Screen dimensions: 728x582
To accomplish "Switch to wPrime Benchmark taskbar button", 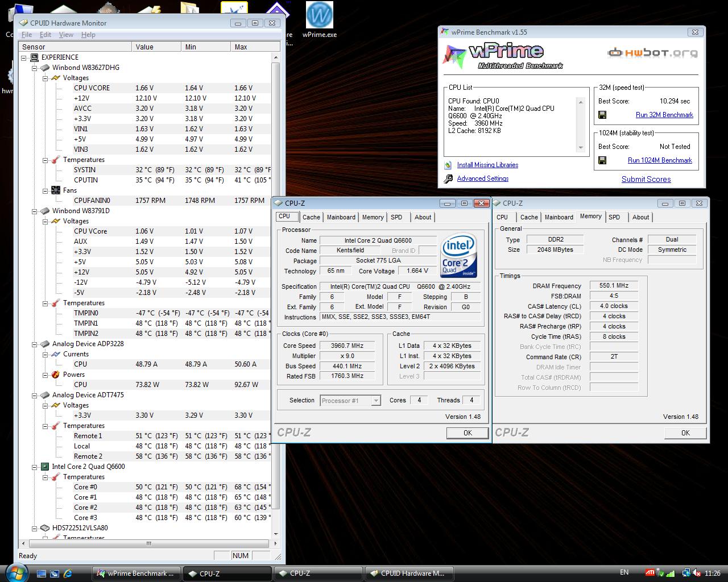I will point(137,573).
